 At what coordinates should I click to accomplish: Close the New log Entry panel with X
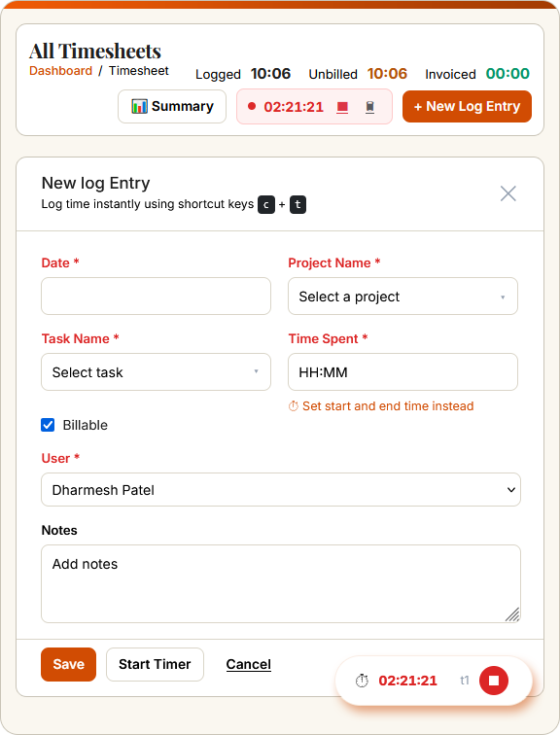507,193
